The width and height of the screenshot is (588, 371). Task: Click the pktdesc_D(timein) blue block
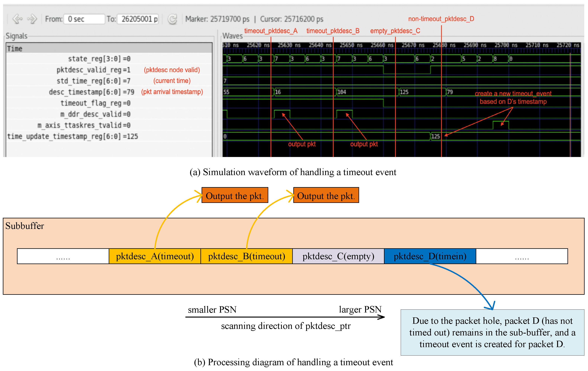[x=430, y=256]
